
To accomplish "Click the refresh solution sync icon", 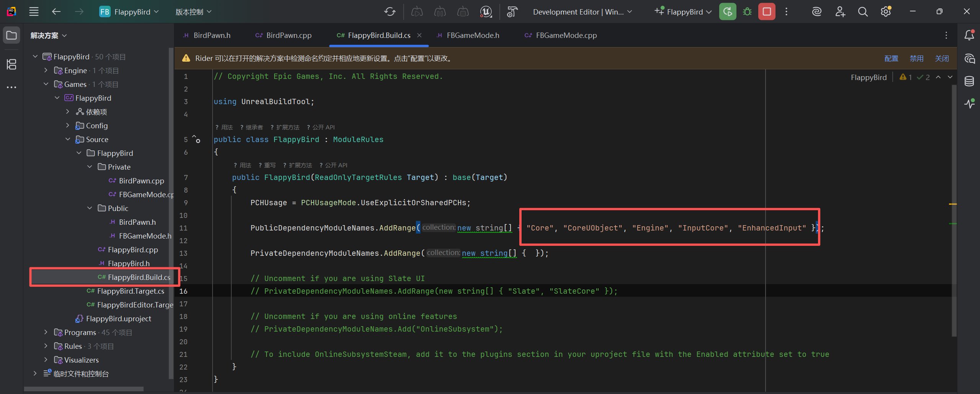I will pos(390,12).
